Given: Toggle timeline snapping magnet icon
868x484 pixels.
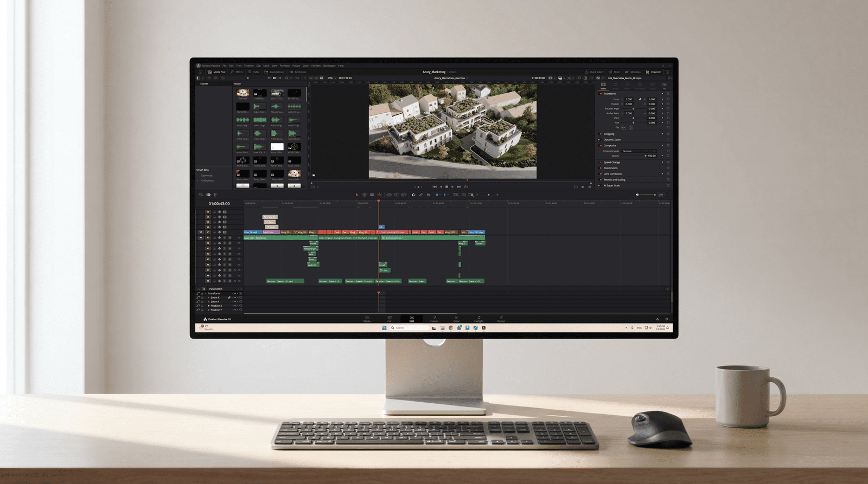Looking at the screenshot, I should 413,195.
